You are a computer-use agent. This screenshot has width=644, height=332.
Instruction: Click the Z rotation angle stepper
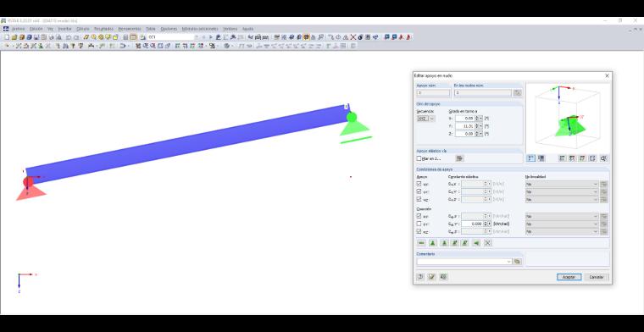tap(476, 134)
